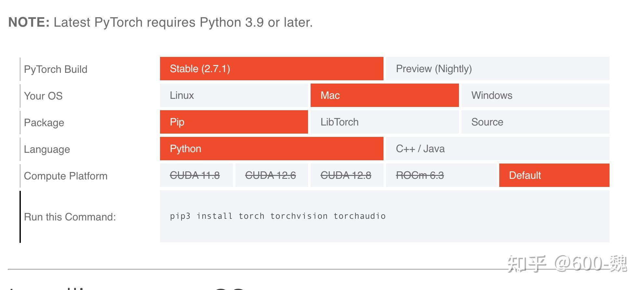Click the CUDA 11.8 compute platform
The image size is (644, 290).
click(196, 175)
